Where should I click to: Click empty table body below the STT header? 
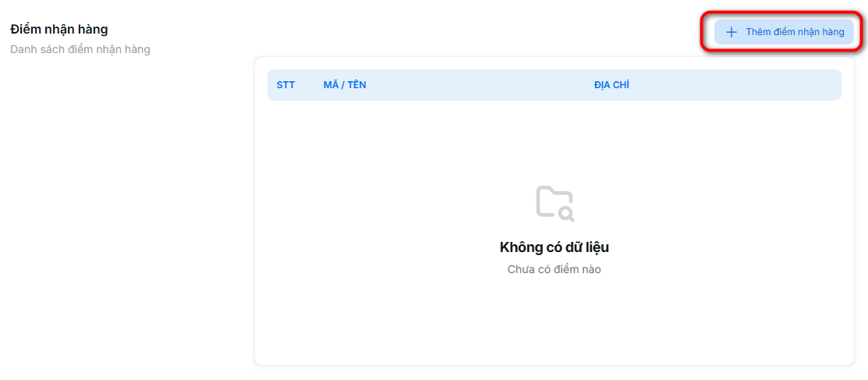pyautogui.click(x=285, y=156)
